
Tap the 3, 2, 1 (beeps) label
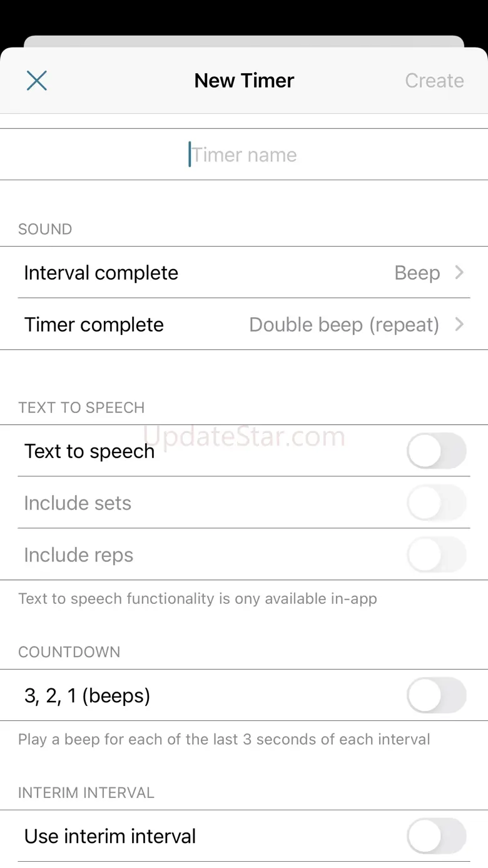[x=87, y=696]
